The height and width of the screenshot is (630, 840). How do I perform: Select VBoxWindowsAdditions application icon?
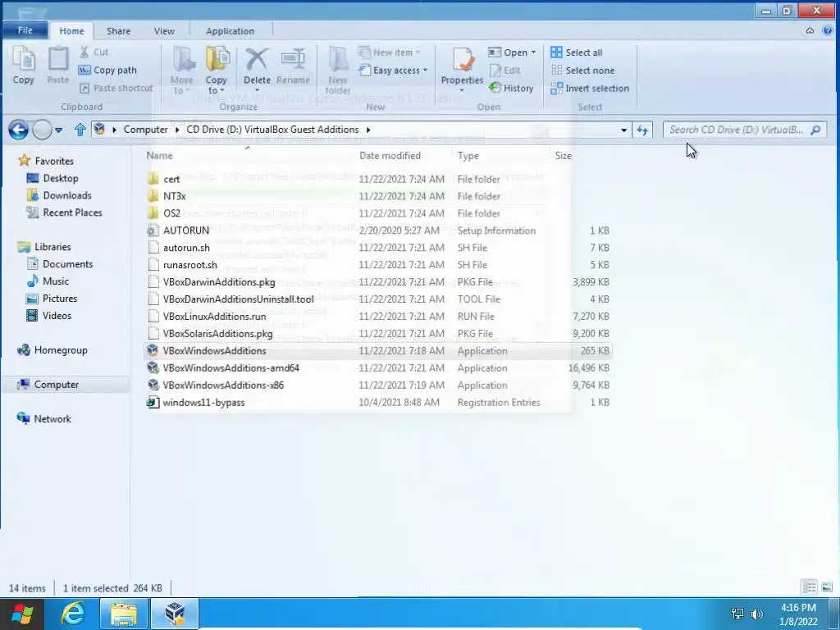pos(153,350)
